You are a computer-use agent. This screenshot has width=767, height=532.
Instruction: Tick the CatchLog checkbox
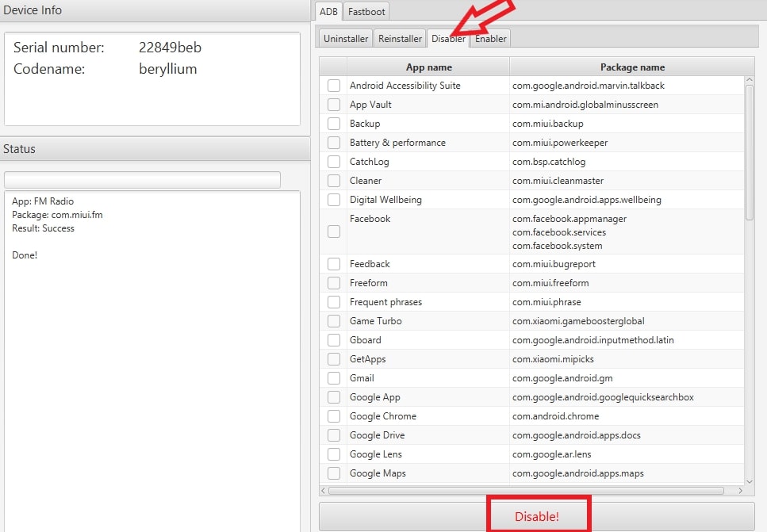point(334,162)
